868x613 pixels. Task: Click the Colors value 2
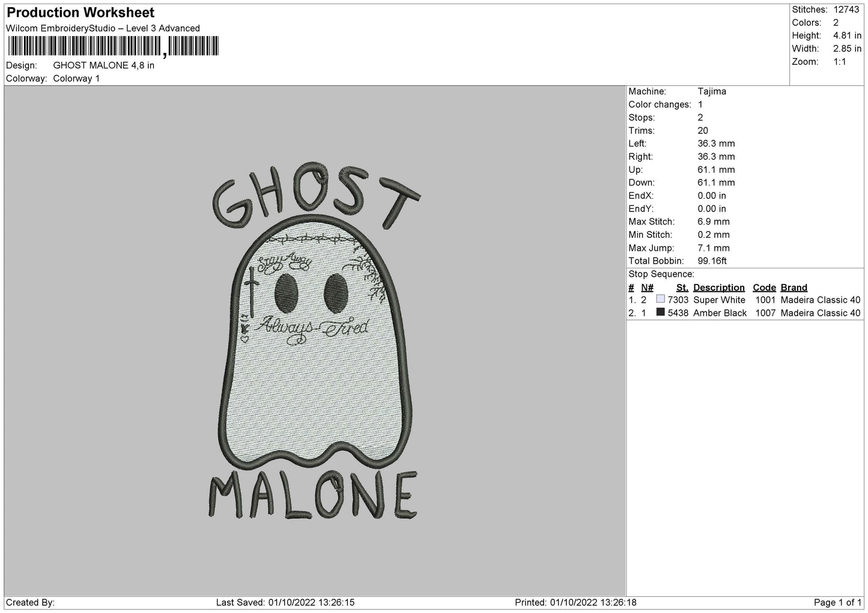(x=836, y=23)
